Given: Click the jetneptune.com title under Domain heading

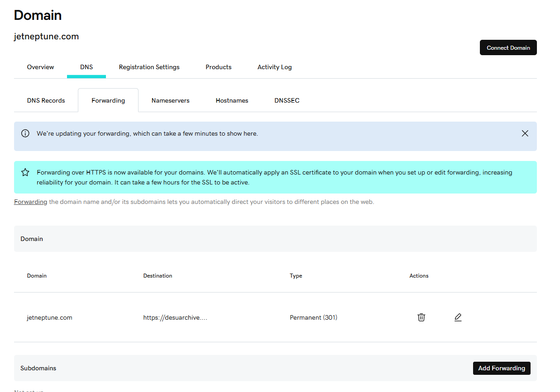Looking at the screenshot, I should pos(46,37).
